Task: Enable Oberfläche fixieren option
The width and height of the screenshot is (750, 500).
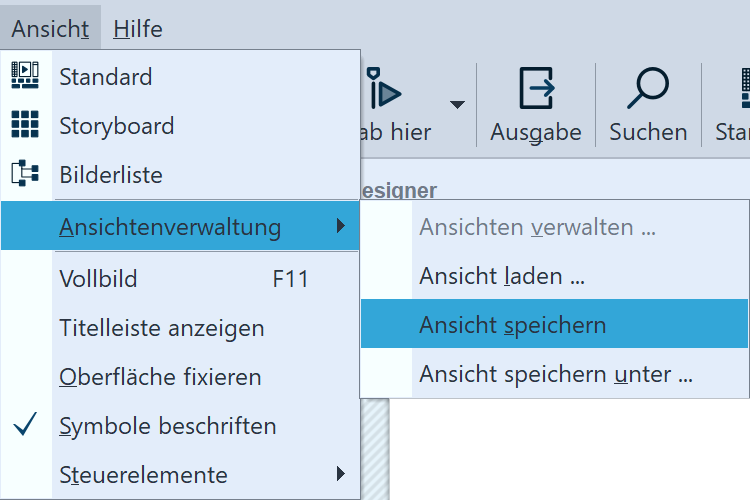Action: (x=160, y=377)
